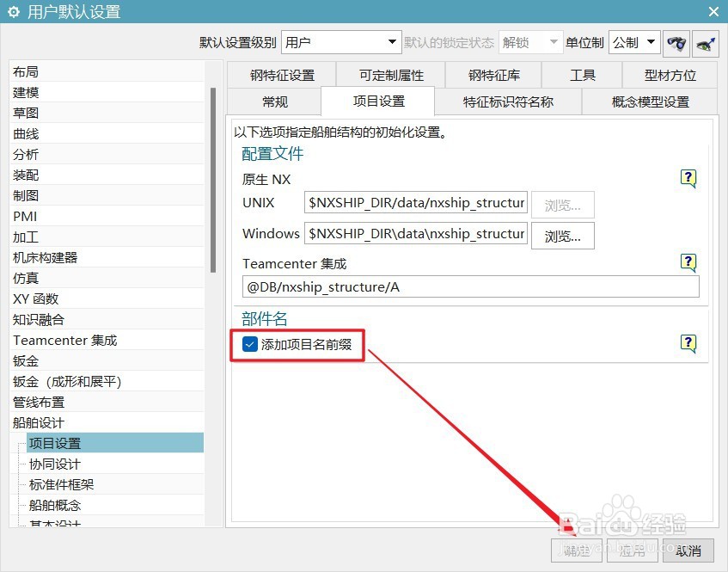Image resolution: width=728 pixels, height=572 pixels.
Task: Click inside the Teamcenter 集成 text field
Action: click(x=469, y=286)
